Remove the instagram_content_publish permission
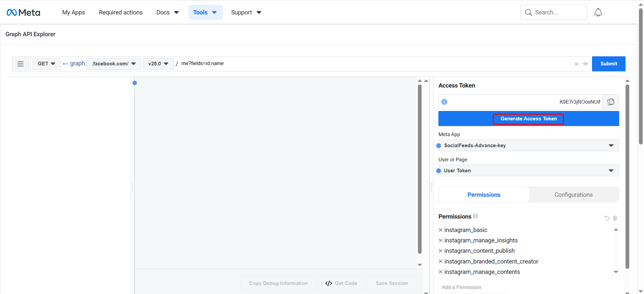Screen dimensions: 644x294 [441, 251]
